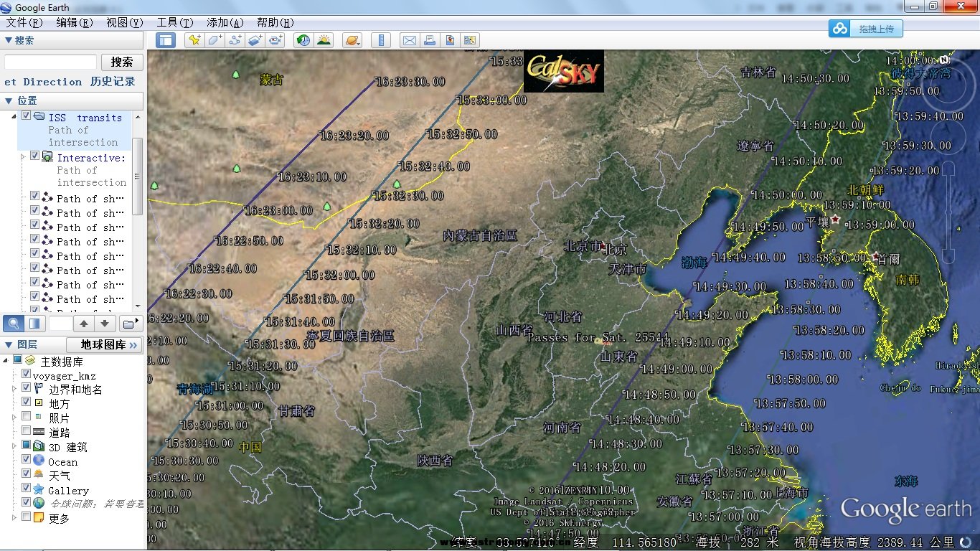Uncheck the ISS transits folder checkbox
Screen dimensions: 980x551
pyautogui.click(x=27, y=116)
